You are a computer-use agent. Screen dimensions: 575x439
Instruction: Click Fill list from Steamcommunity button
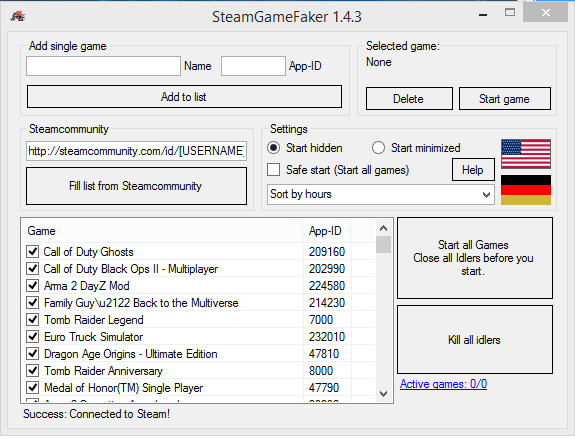click(136, 186)
